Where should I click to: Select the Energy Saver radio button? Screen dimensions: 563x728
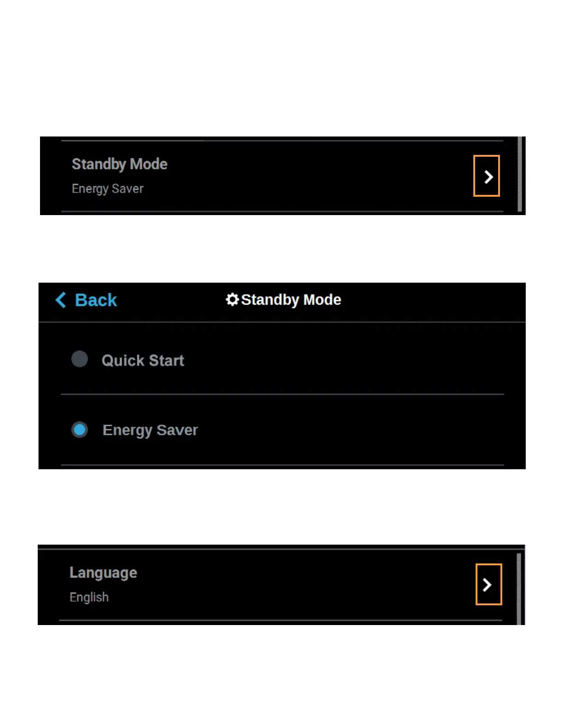click(80, 430)
